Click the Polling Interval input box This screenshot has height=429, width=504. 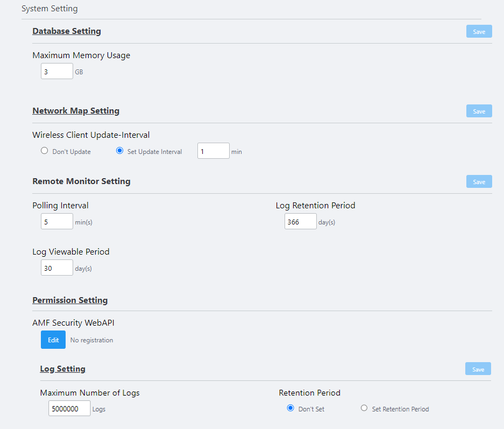click(x=56, y=221)
